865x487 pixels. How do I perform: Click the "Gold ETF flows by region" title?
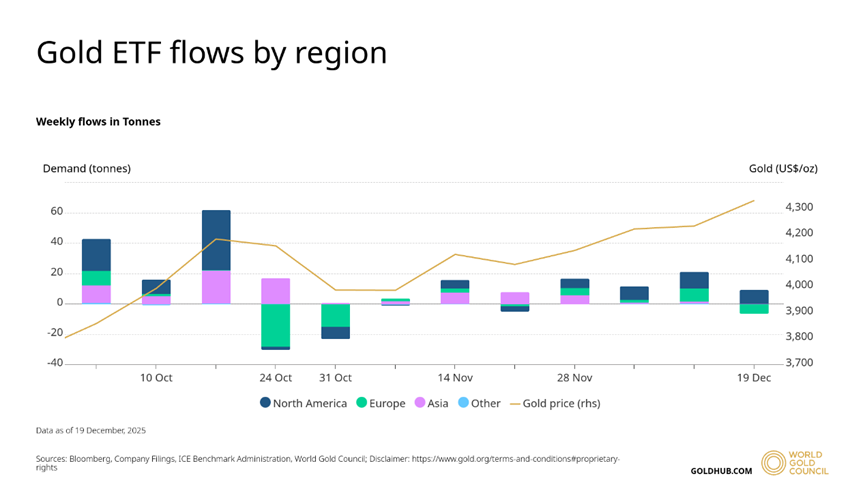pos(211,52)
